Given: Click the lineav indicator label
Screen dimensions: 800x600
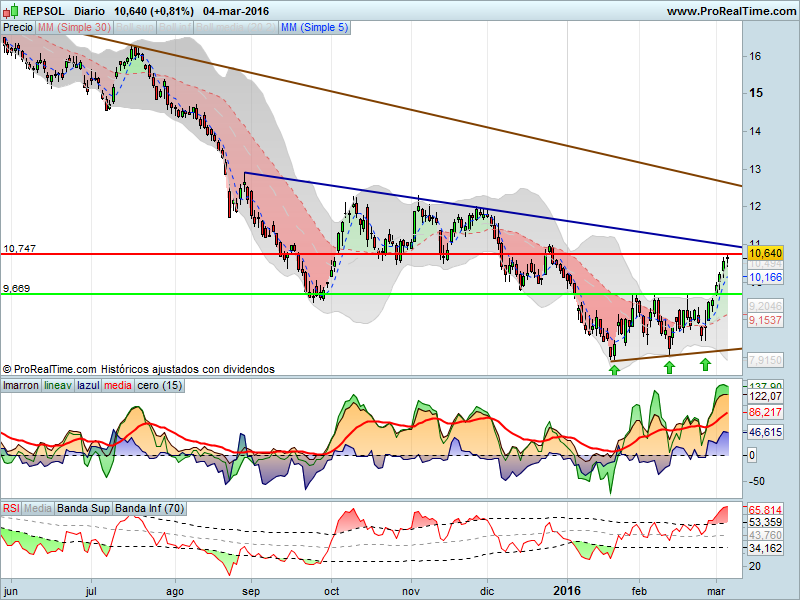Looking at the screenshot, I should pyautogui.click(x=58, y=385).
